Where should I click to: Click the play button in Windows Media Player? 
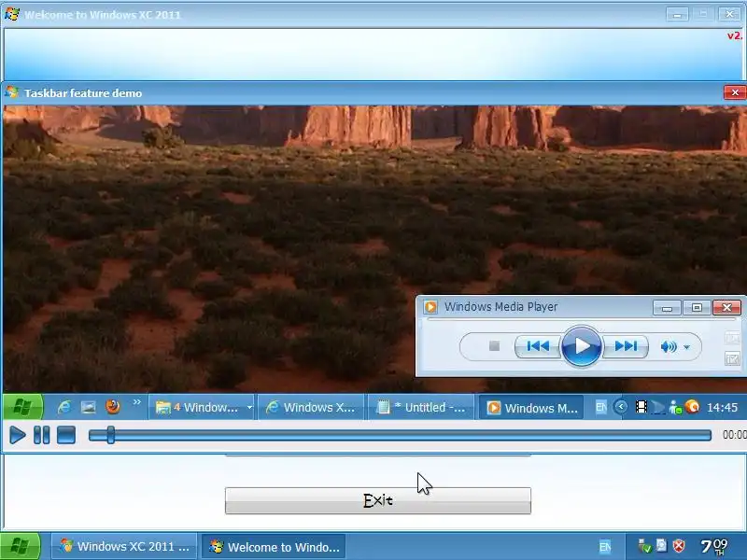pyautogui.click(x=581, y=346)
